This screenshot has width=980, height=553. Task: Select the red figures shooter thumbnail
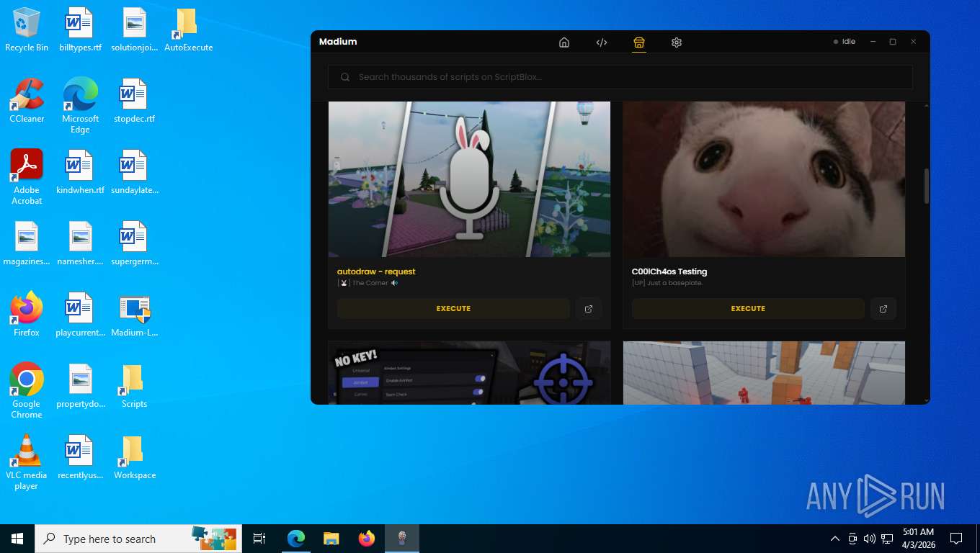pyautogui.click(x=764, y=373)
